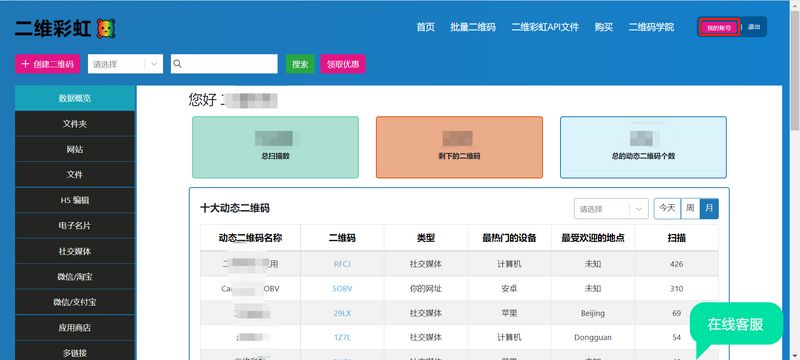Select 文件 in the sidebar

coord(75,175)
